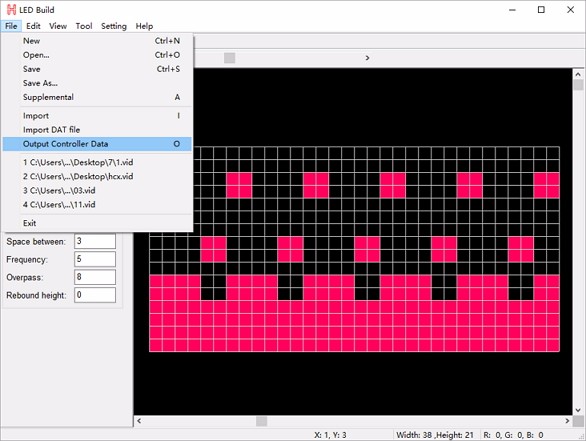This screenshot has height=441, width=586.
Task: Click the horizontal scrollbar right arrow
Action: pos(567,421)
